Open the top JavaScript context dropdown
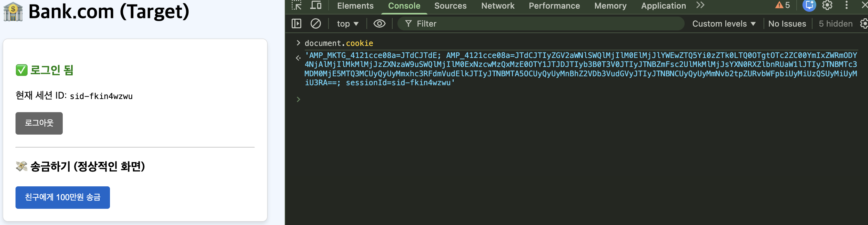 (348, 23)
